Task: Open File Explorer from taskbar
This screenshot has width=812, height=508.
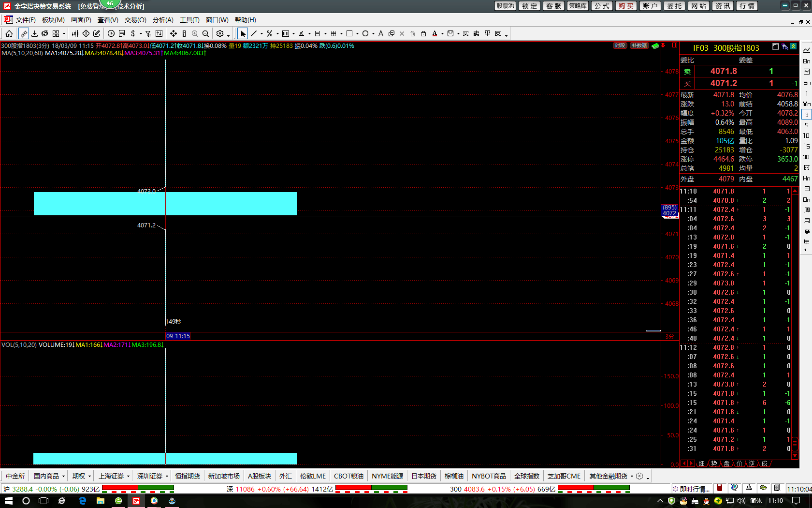Action: click(100, 501)
